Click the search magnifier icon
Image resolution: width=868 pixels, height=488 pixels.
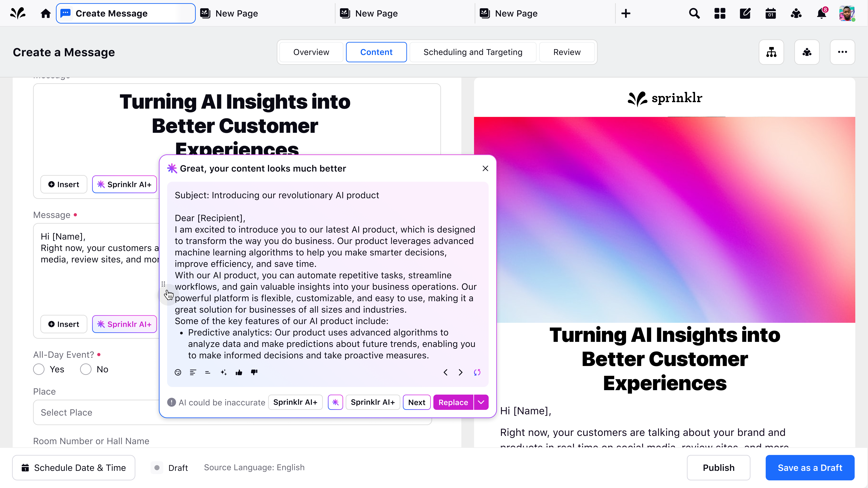tap(694, 14)
